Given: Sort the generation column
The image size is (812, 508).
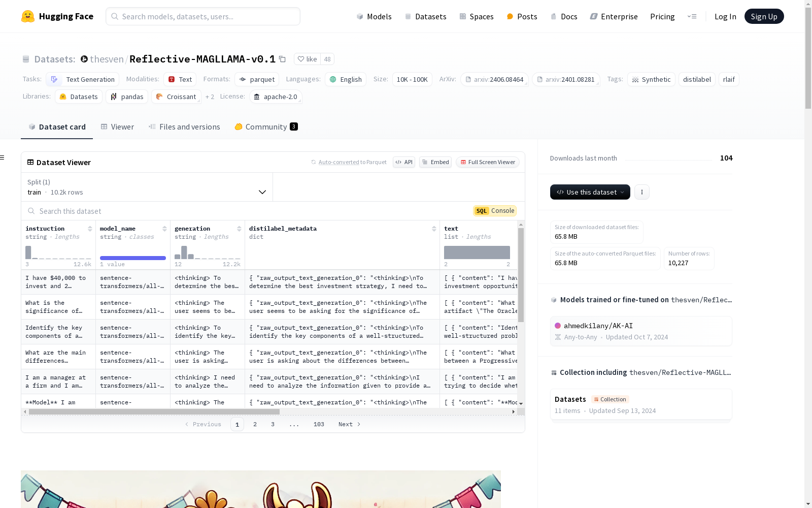Looking at the screenshot, I should tap(239, 229).
